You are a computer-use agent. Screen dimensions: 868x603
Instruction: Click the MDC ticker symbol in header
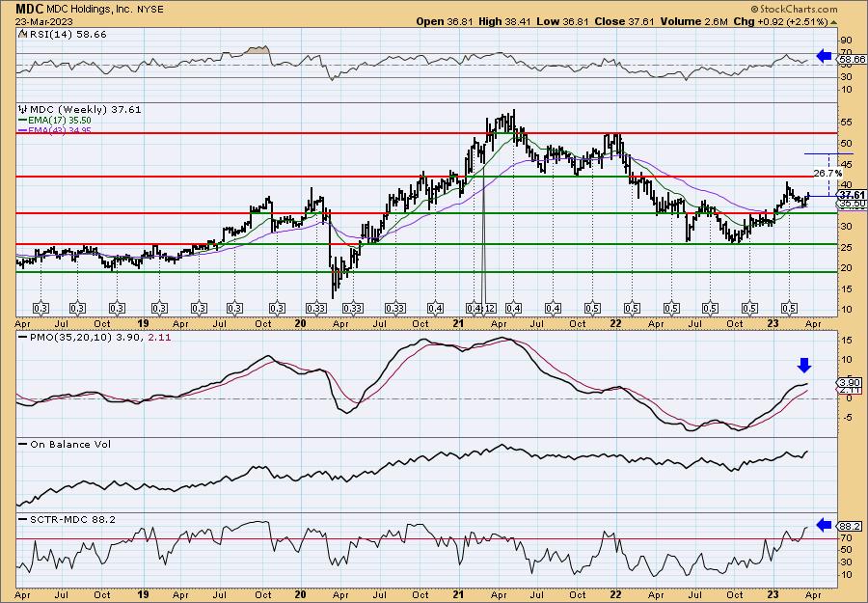pos(29,10)
